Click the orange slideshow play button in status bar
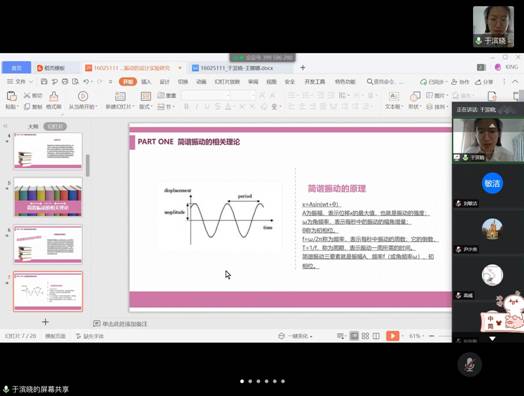 pos(393,336)
